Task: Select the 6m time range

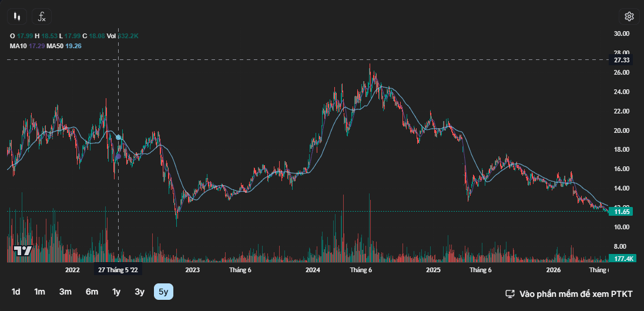Action: click(92, 292)
